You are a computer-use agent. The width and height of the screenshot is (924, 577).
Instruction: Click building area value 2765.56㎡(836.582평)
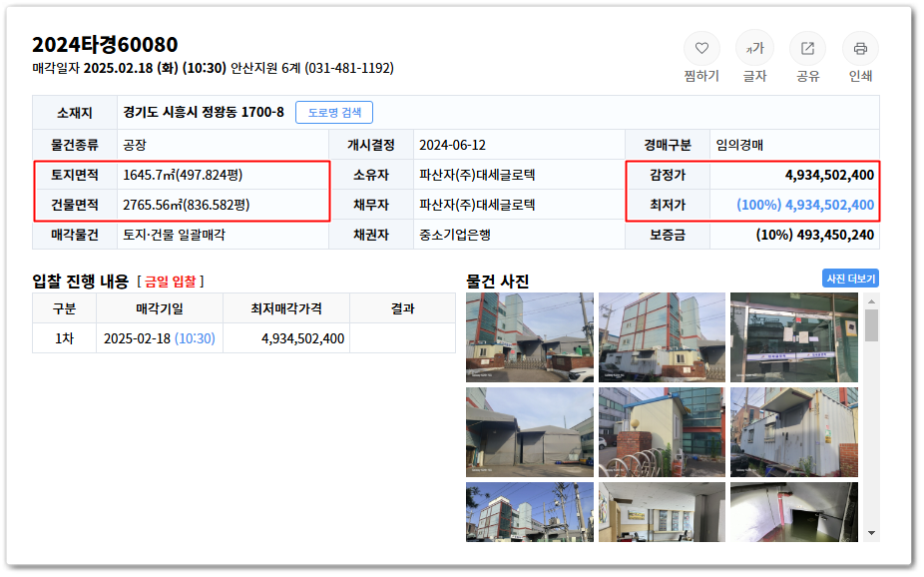[187, 205]
